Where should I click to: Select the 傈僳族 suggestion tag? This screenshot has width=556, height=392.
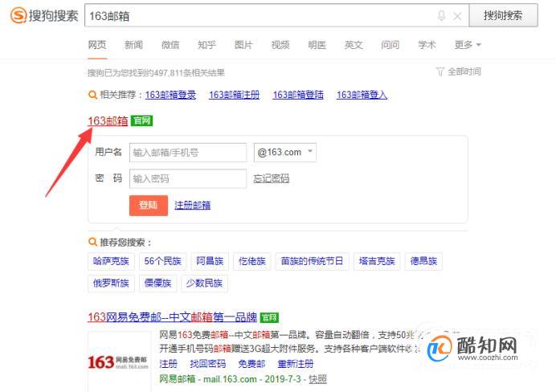157,284
